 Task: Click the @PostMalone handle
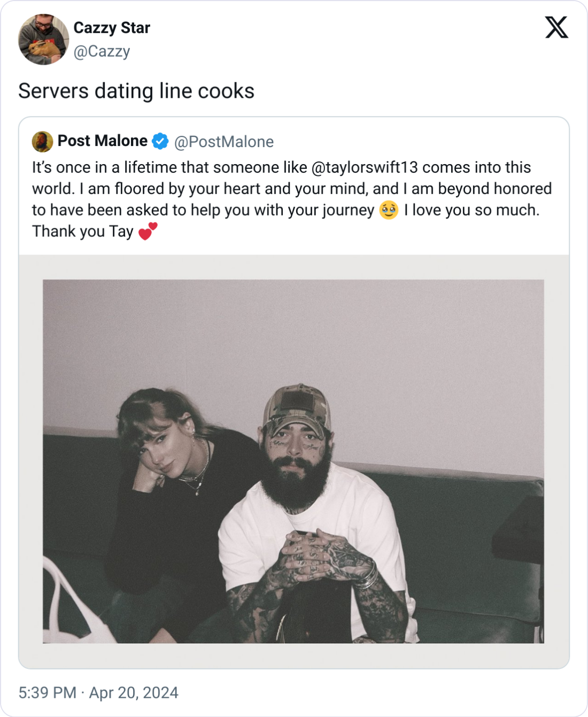pyautogui.click(x=224, y=142)
